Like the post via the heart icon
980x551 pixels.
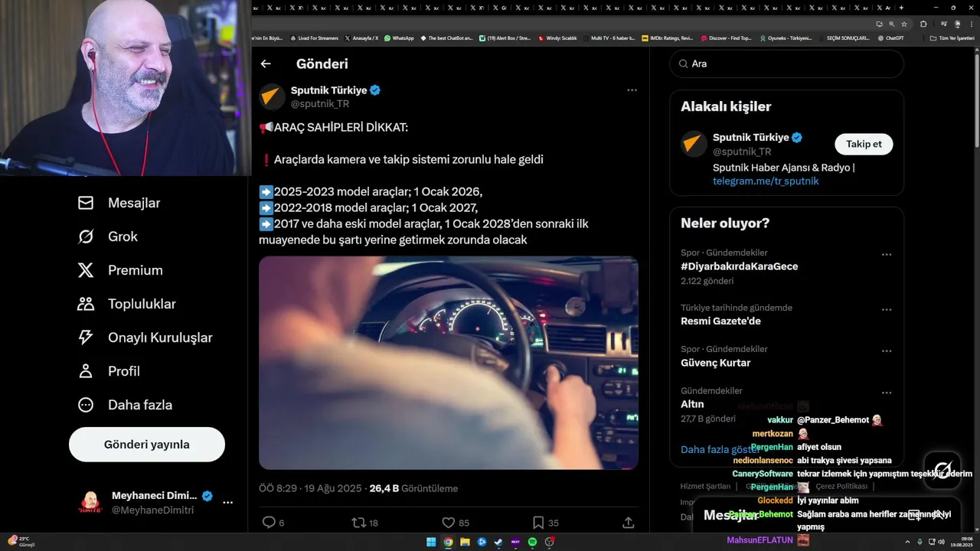[x=449, y=523]
